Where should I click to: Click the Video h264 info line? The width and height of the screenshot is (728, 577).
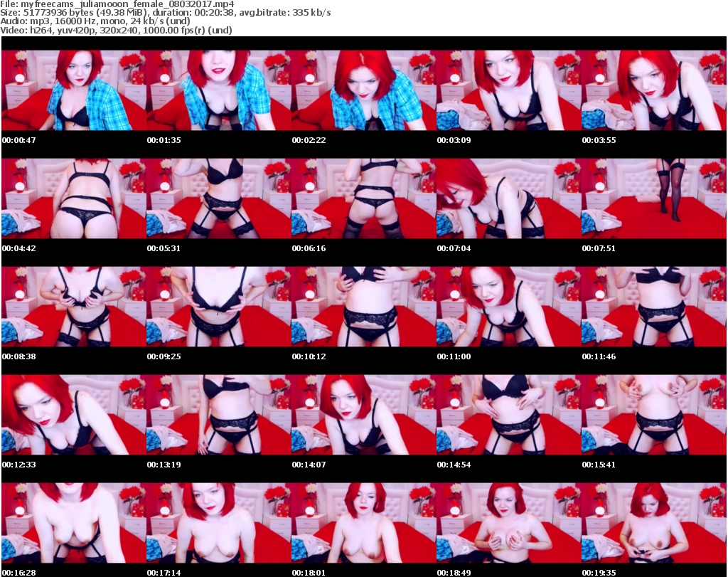(x=116, y=30)
